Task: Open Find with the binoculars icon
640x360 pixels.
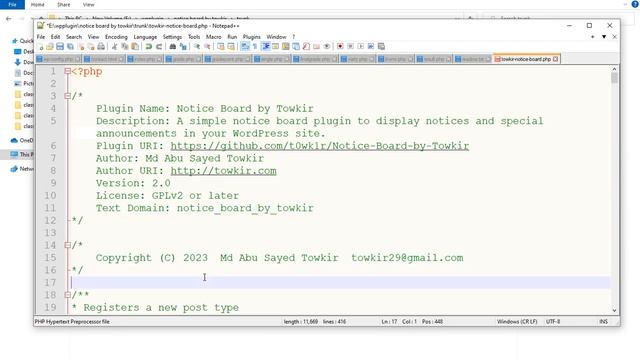Action: 172,47
